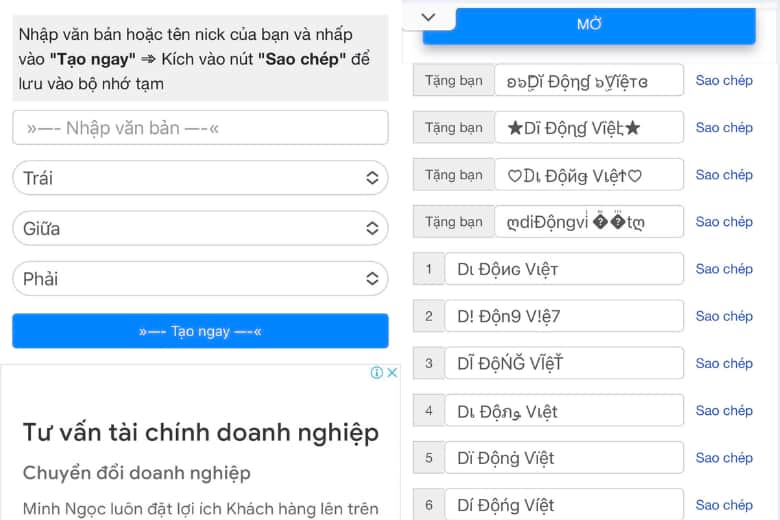This screenshot has height=520, width=780.
Task: Open the Giữa dropdown
Action: click(200, 228)
